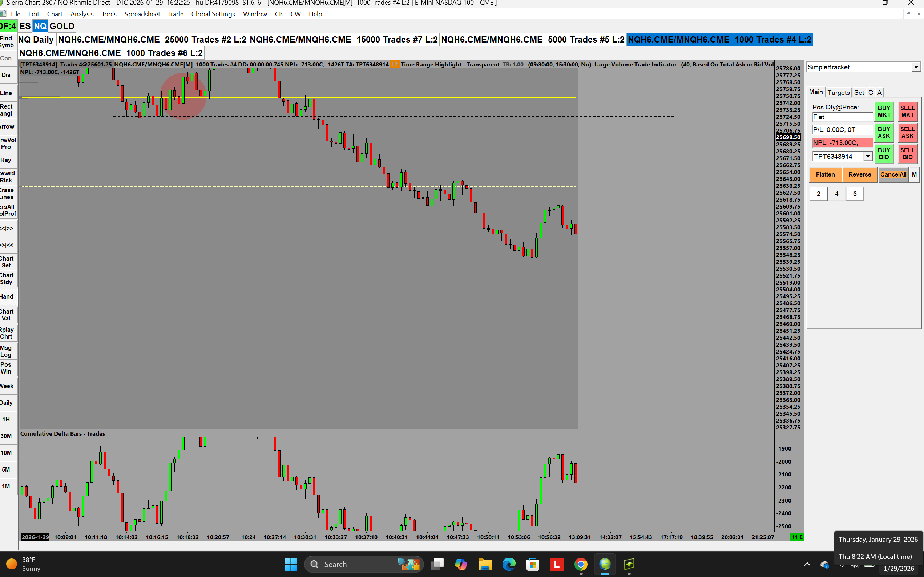Expand the SimpleBracket dropdown
The image size is (924, 577).
point(916,67)
